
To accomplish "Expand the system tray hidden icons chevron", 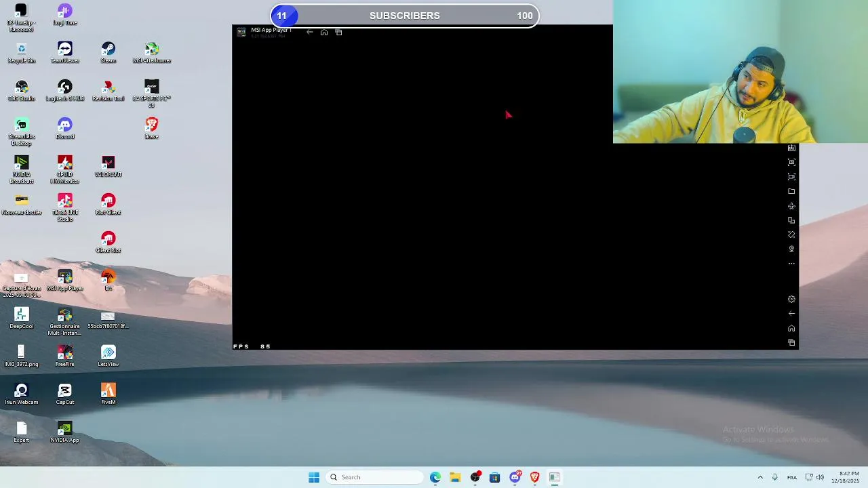I will pyautogui.click(x=760, y=477).
